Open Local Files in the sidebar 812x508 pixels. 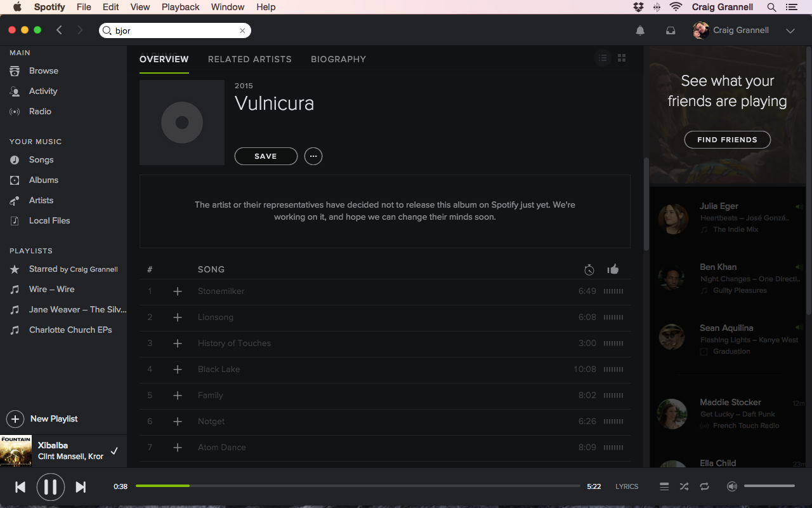(49, 221)
